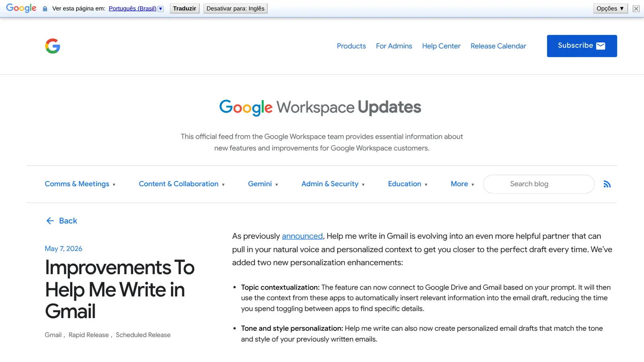Open the Gmail label link
This screenshot has height=362, width=644.
53,335
